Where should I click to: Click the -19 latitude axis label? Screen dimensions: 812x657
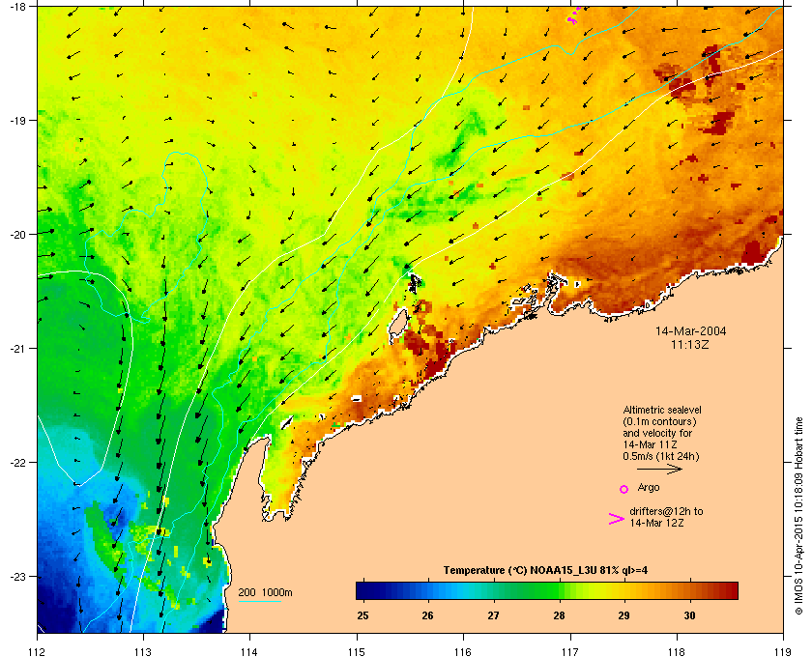tap(17, 120)
